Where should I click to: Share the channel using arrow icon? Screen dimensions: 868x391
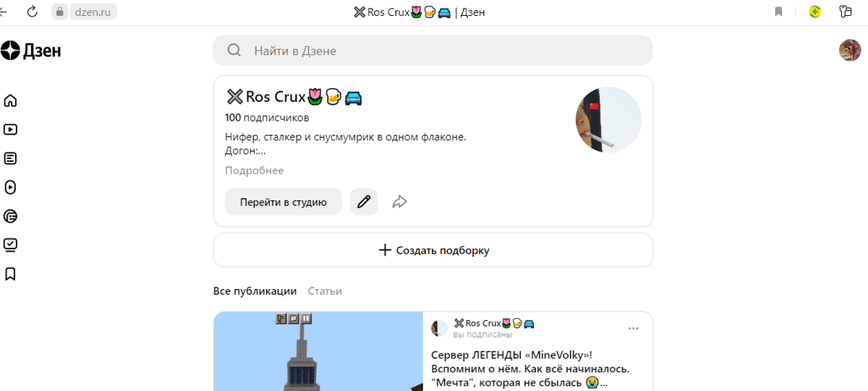(x=399, y=202)
